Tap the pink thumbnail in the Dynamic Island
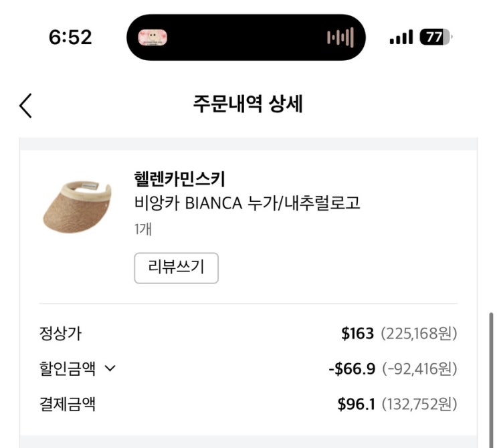This screenshot has width=497, height=448. click(153, 37)
